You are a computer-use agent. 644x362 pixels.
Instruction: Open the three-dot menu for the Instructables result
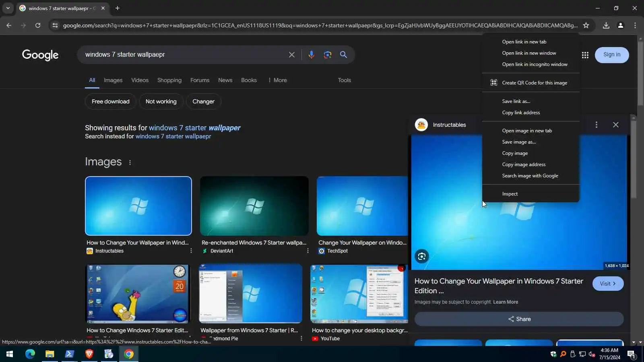pos(191,251)
